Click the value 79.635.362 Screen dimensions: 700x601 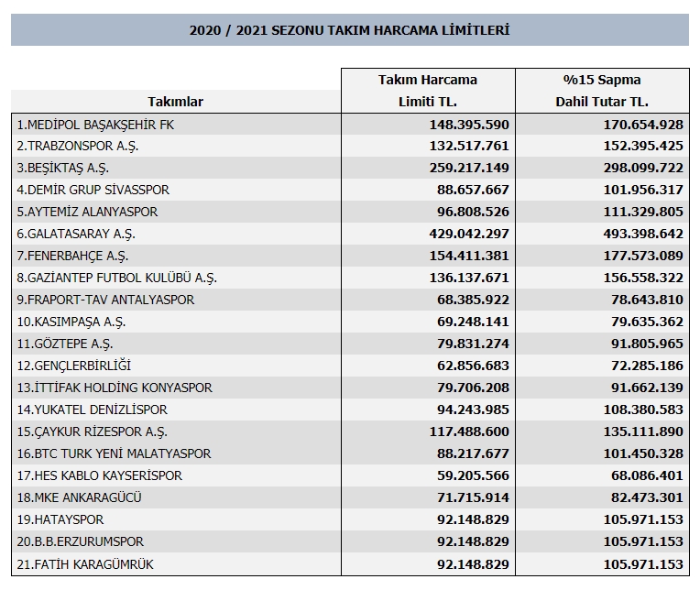point(647,322)
